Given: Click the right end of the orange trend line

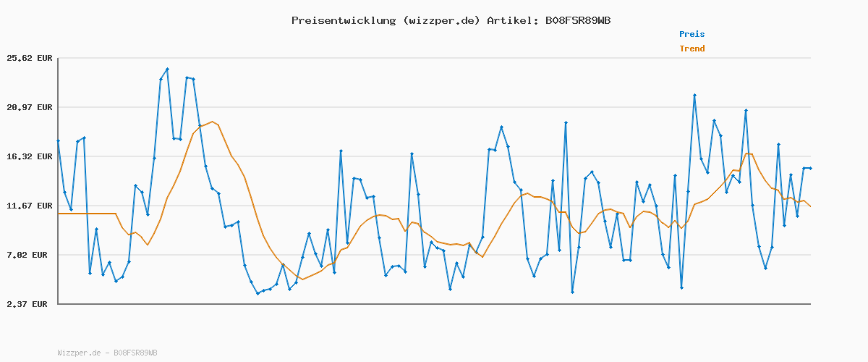Looking at the screenshot, I should (810, 206).
